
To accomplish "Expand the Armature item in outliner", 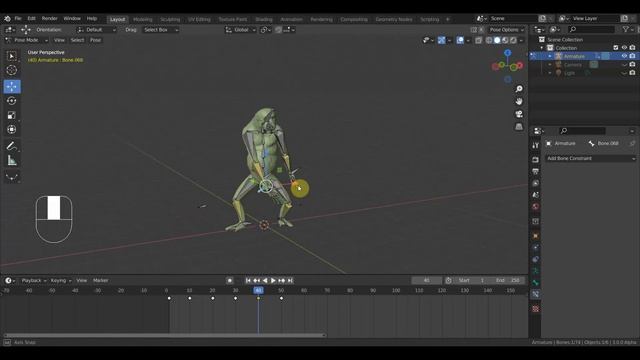I will (x=550, y=56).
